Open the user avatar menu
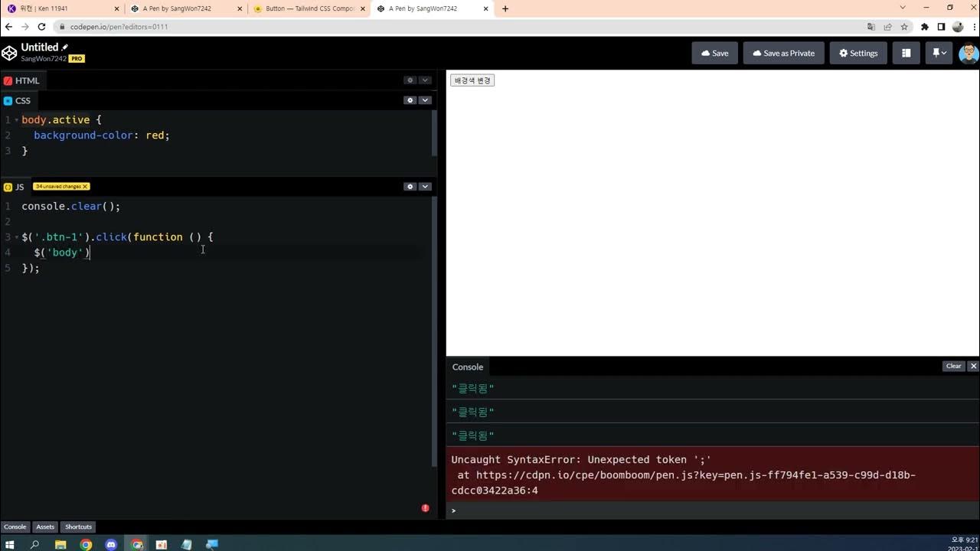The image size is (980, 551). pos(969,53)
